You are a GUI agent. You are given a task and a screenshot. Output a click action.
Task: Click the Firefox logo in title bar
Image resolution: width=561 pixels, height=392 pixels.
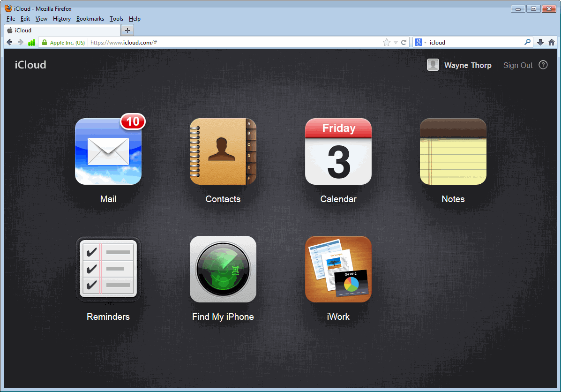[x=8, y=8]
